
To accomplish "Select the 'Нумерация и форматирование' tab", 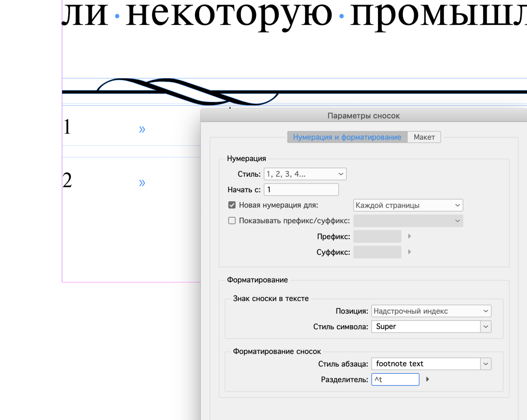I will pos(347,137).
